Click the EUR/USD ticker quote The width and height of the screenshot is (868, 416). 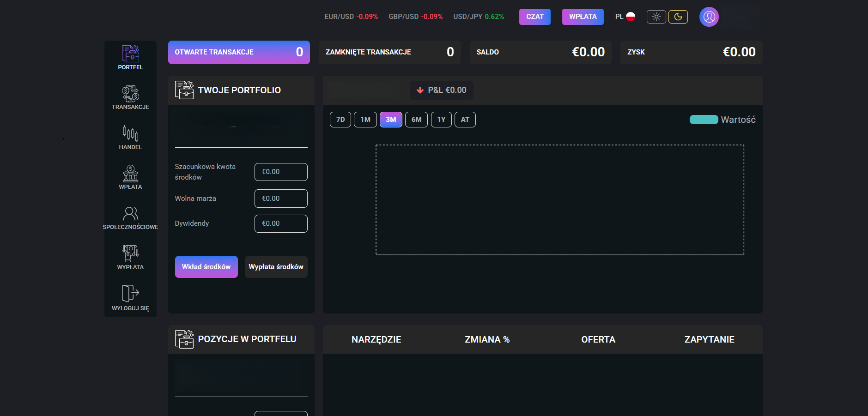pos(351,17)
